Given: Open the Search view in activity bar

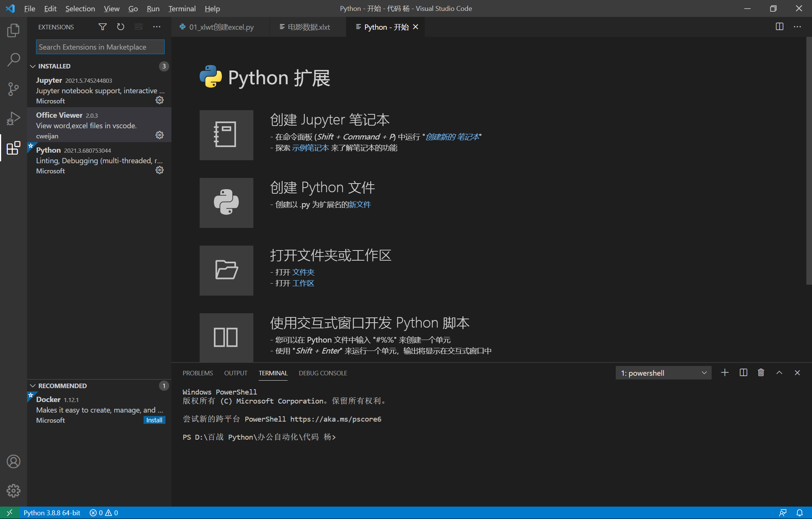Looking at the screenshot, I should [14, 60].
